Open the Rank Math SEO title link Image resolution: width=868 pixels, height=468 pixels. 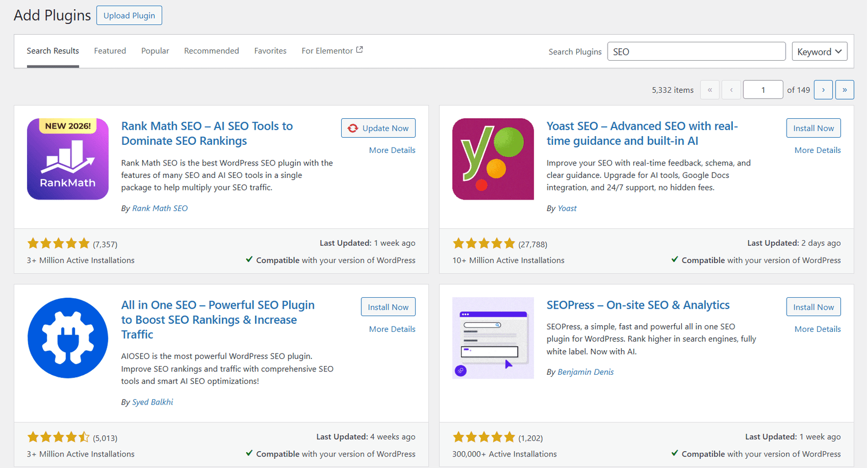207,133
